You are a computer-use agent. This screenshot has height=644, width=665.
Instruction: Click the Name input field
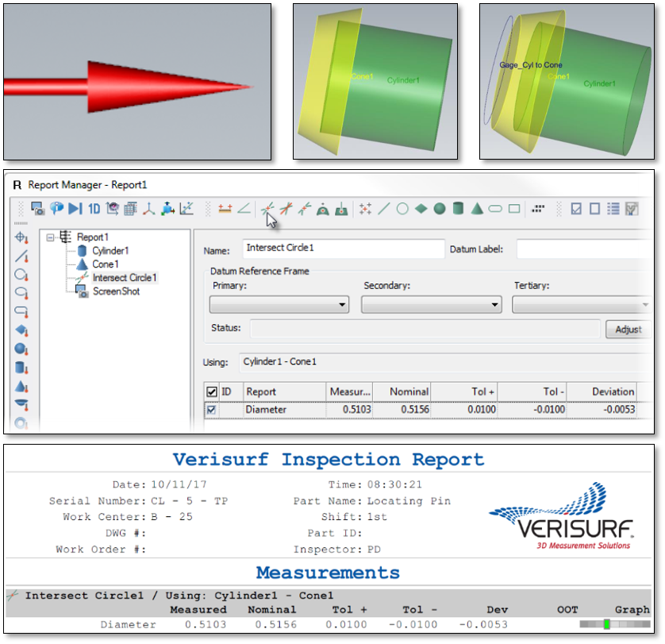coord(344,249)
